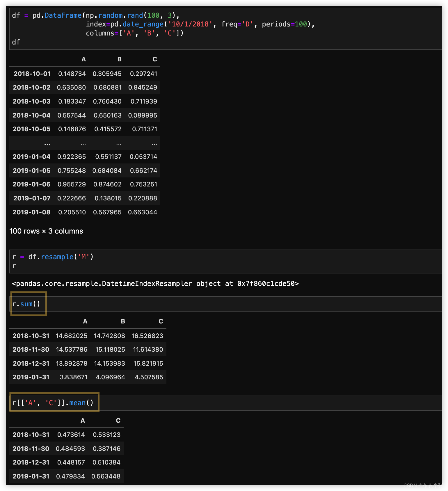
Task: Click value 0.755248 in first table
Action: point(72,171)
